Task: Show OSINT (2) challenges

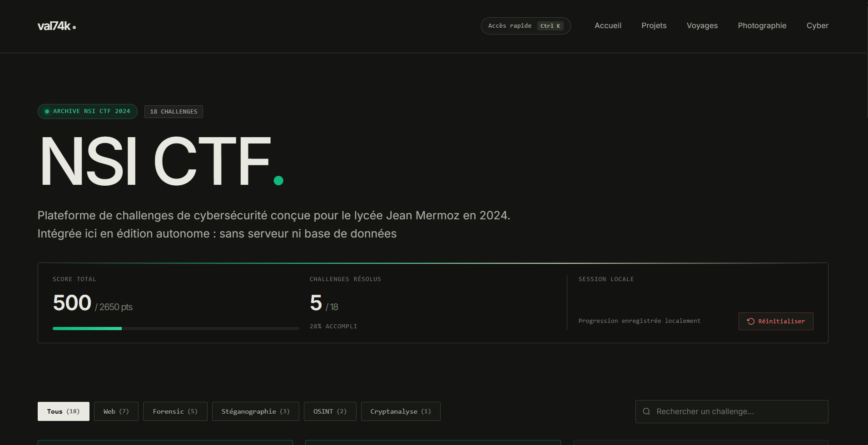Action: tap(330, 411)
